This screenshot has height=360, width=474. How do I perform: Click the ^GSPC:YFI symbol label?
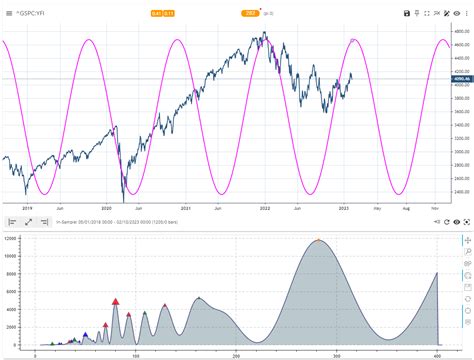click(30, 13)
